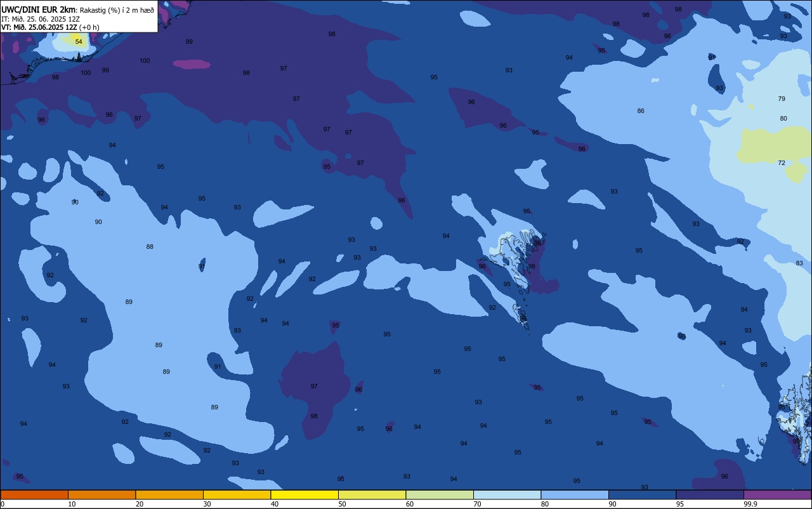
Task: Select the purple legend swatch above 99.9
Action: click(777, 494)
